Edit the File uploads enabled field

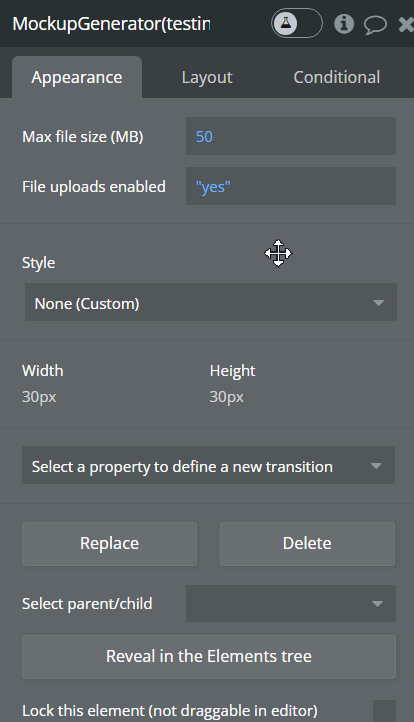coord(291,186)
